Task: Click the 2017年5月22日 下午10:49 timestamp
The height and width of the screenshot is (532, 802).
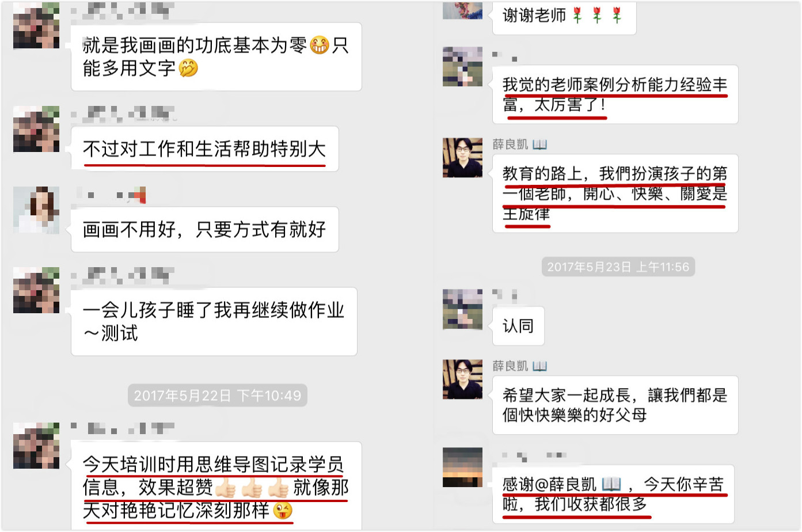Action: (x=217, y=396)
